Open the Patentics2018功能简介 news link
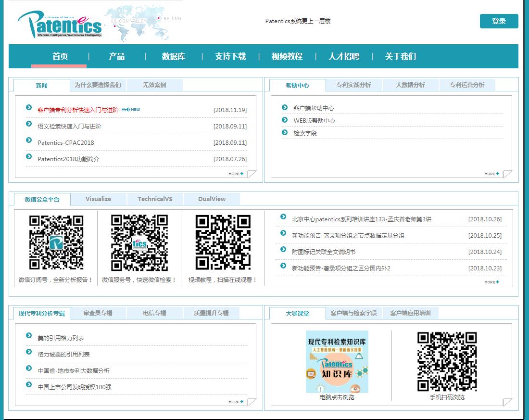The width and height of the screenshot is (529, 420). click(x=68, y=159)
